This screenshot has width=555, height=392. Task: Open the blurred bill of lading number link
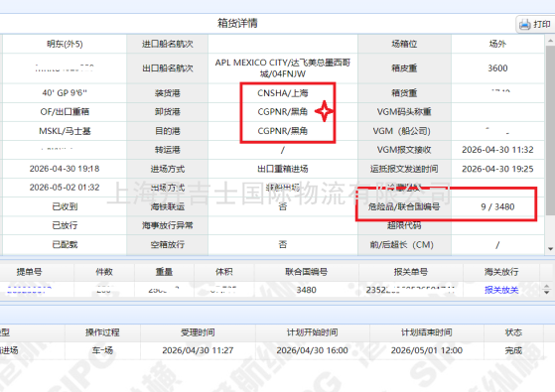(30, 290)
